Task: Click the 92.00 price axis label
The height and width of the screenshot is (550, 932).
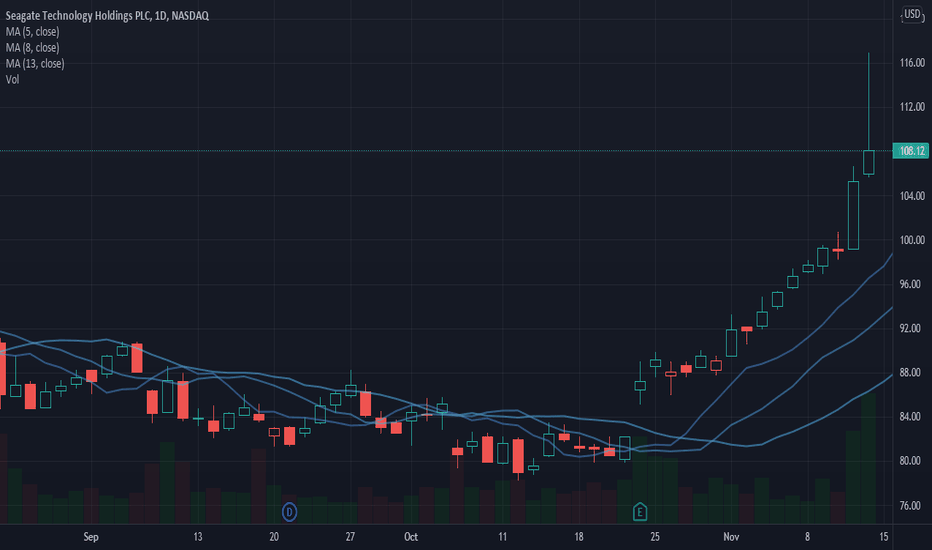Action: pyautogui.click(x=912, y=328)
